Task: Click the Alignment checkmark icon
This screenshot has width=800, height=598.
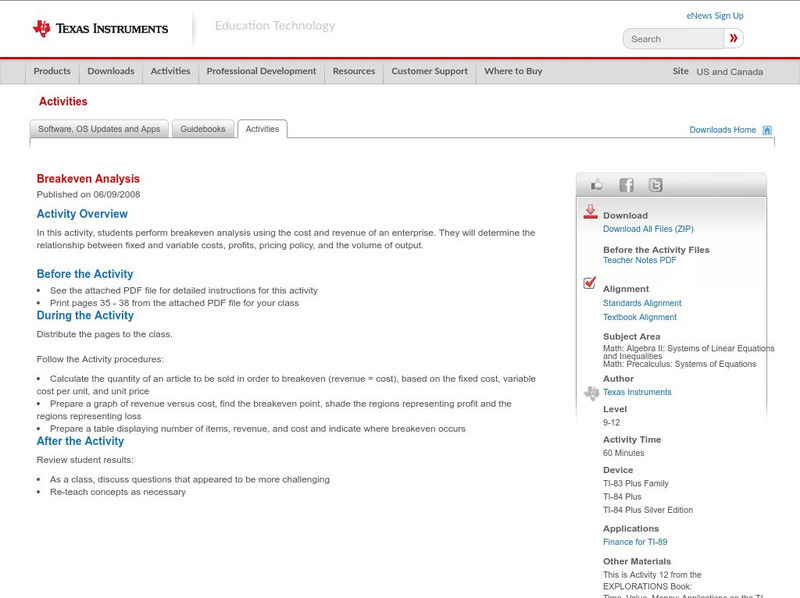Action: (589, 283)
